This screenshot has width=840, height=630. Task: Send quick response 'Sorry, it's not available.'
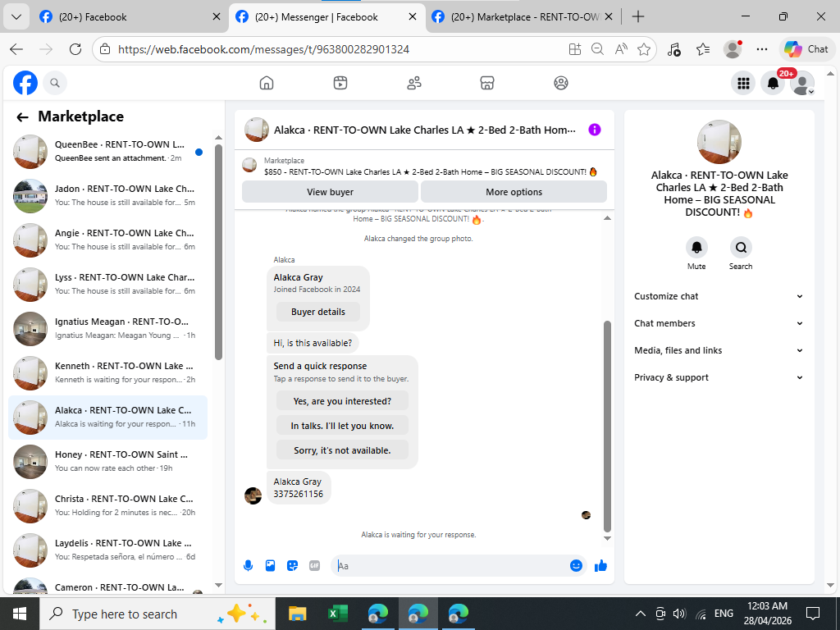342,450
